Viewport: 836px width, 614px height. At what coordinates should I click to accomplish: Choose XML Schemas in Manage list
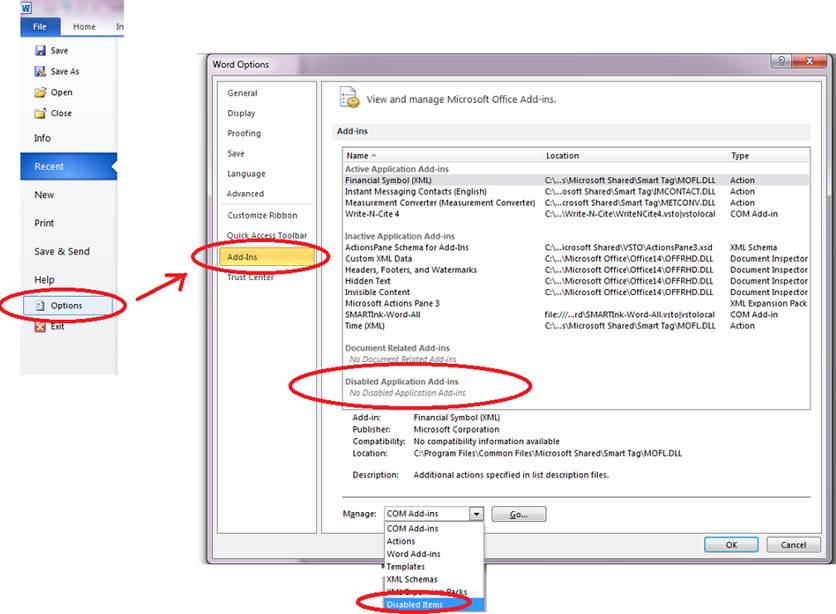[434, 579]
